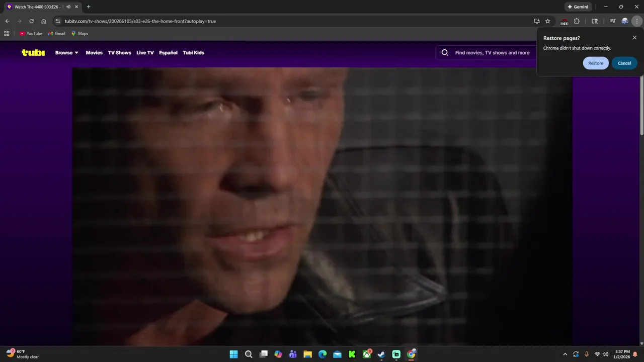Image resolution: width=644 pixels, height=362 pixels.
Task: Switch to Español section
Action: click(x=168, y=53)
